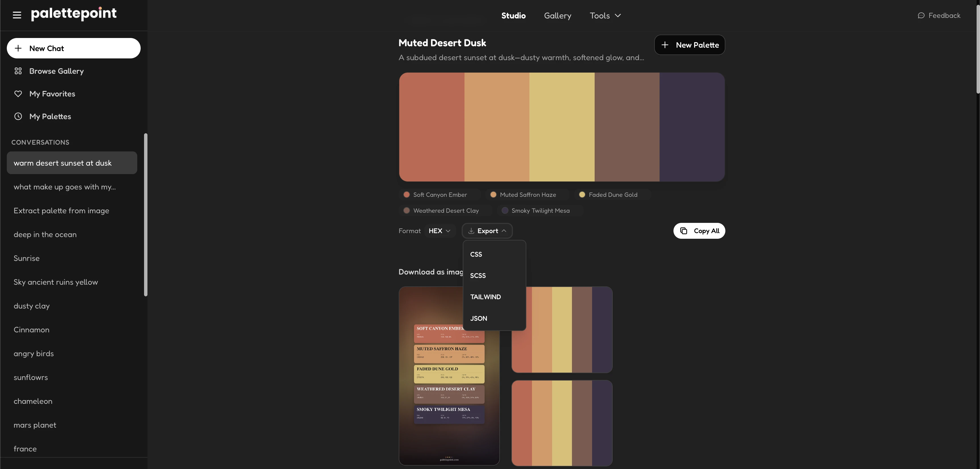Select the Smoky Twilight Mesa color chip
The height and width of the screenshot is (469, 980).
click(540, 210)
